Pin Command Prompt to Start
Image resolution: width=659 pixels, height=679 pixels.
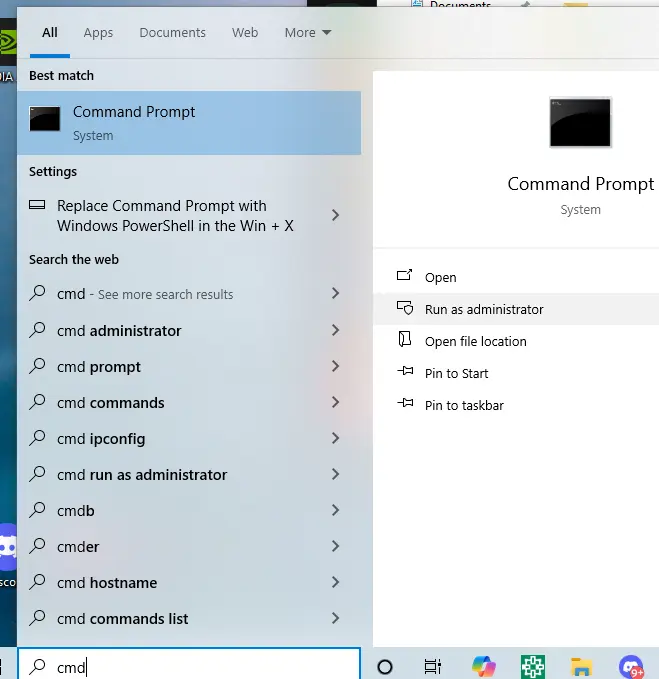point(516,373)
